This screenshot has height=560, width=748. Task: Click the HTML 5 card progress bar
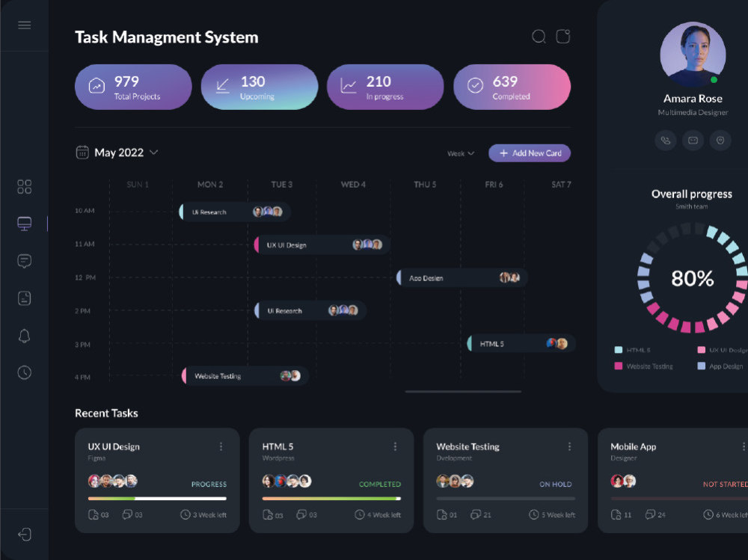click(331, 499)
